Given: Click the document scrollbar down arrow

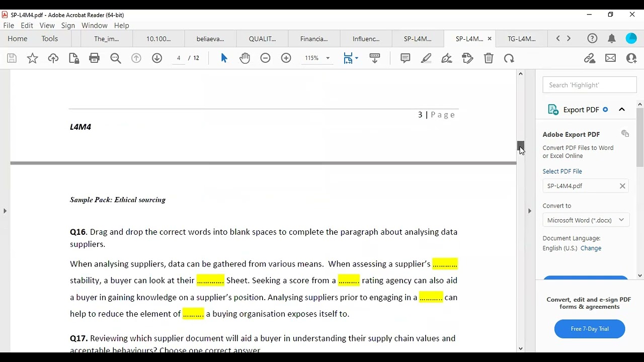Looking at the screenshot, I should (x=521, y=348).
